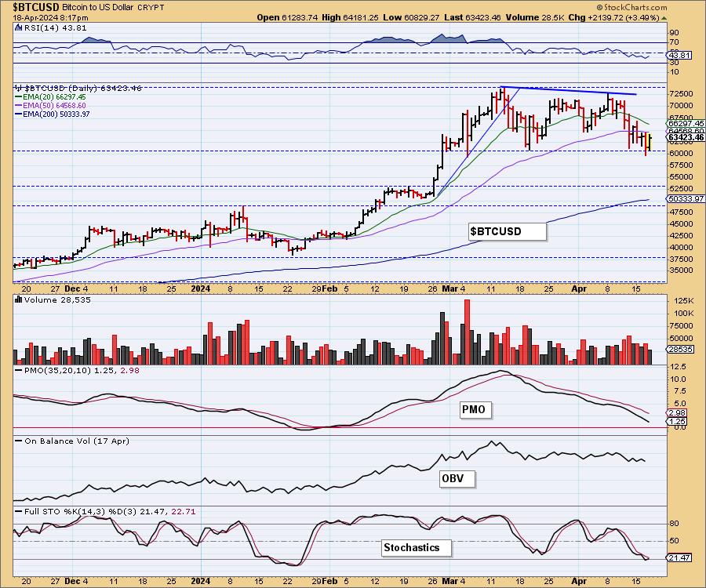Click the 18-Apr-2024 8:17pm timestamp

[x=50, y=18]
